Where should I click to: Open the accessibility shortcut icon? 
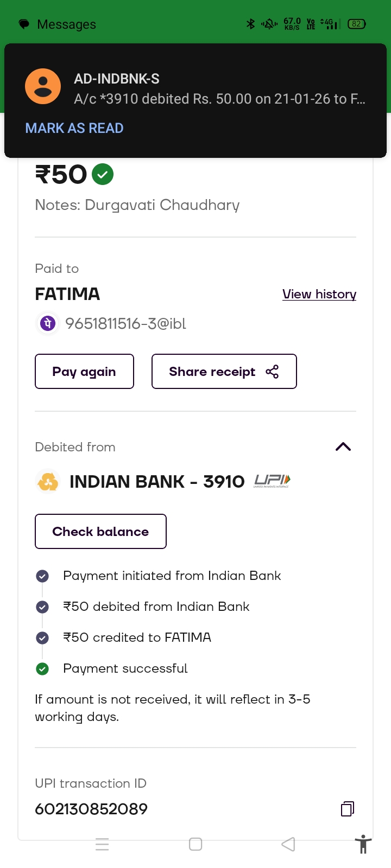pos(363,845)
